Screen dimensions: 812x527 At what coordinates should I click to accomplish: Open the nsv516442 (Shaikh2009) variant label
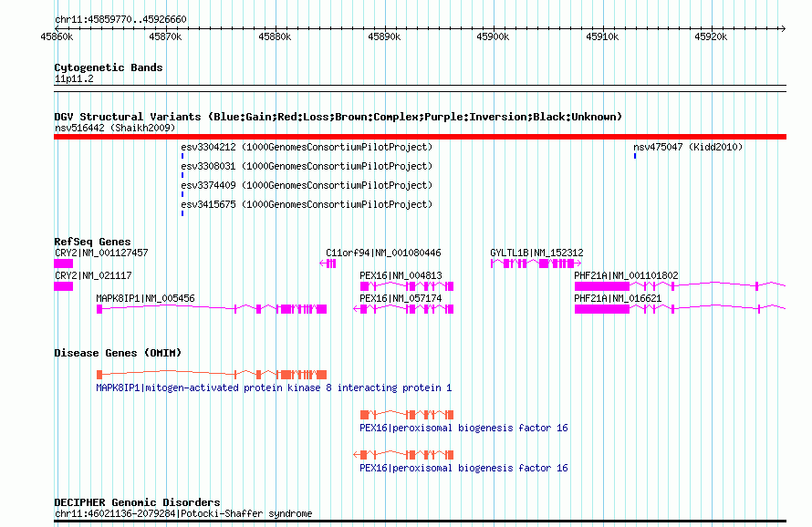click(x=114, y=128)
